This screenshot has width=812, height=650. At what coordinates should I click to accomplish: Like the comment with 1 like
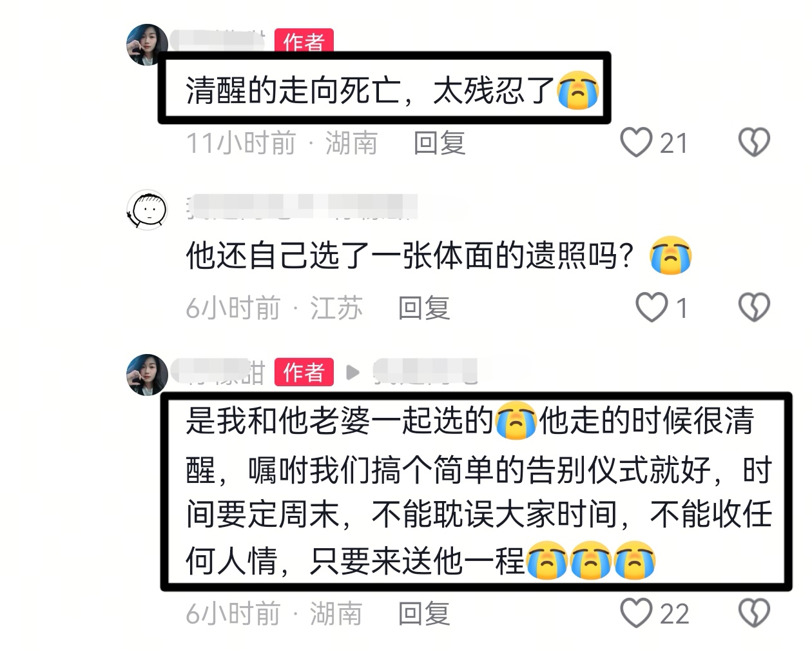(652, 308)
